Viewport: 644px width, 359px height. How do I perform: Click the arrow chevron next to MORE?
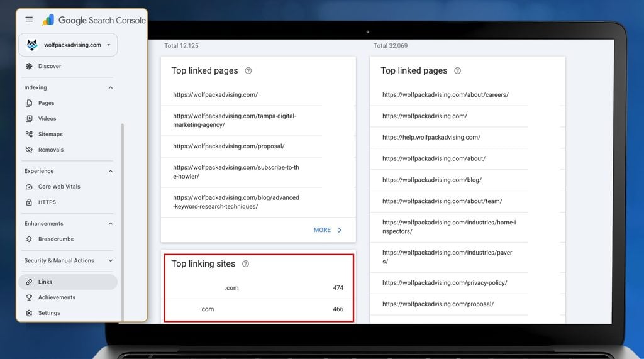pyautogui.click(x=340, y=230)
